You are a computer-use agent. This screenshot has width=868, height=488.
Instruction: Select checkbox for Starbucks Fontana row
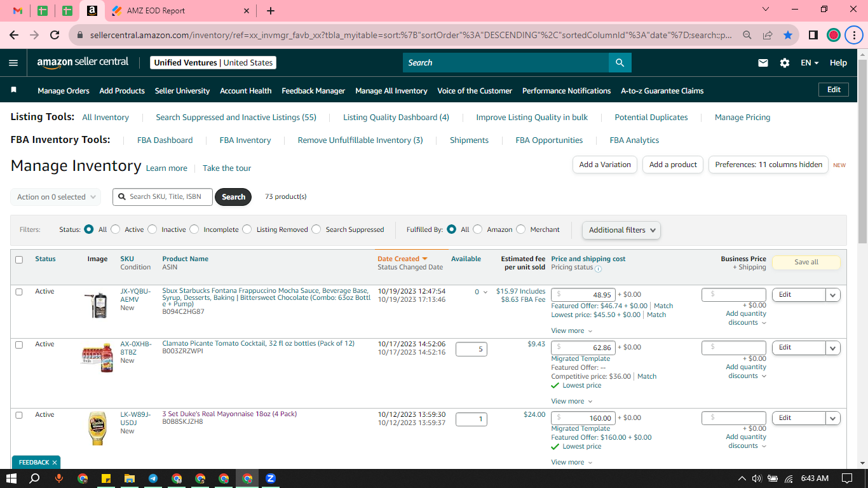coord(19,292)
